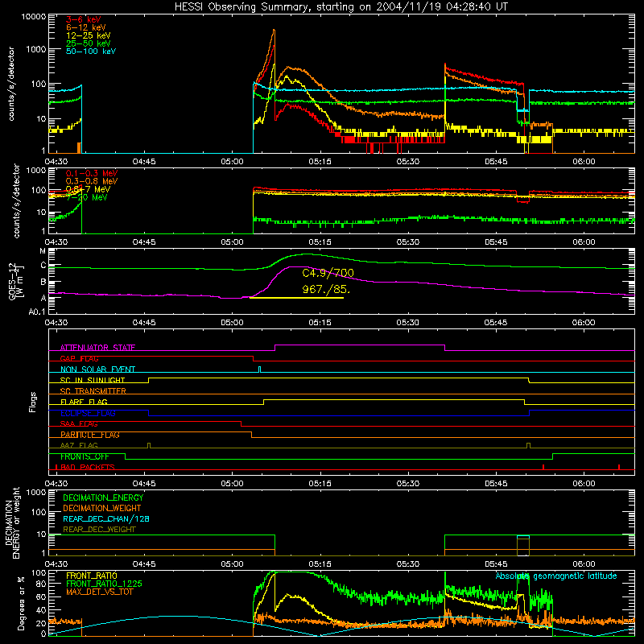The width and height of the screenshot is (644, 644).
Task: Select the NON_SOLAR_EVENT flag label
Action: point(97,369)
